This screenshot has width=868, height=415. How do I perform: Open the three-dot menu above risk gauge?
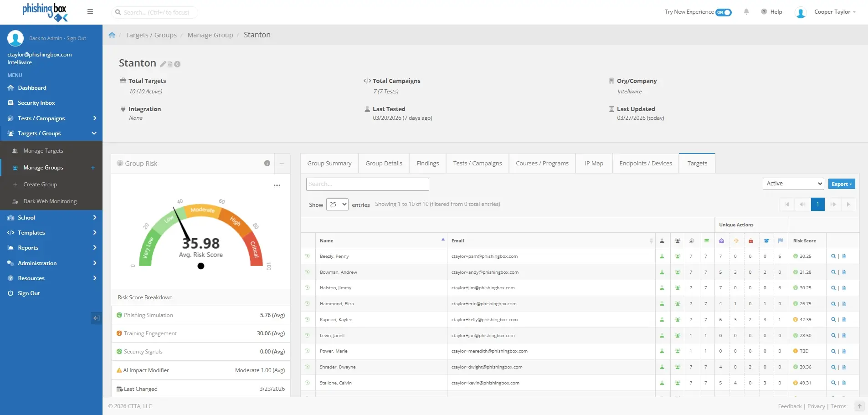point(277,185)
